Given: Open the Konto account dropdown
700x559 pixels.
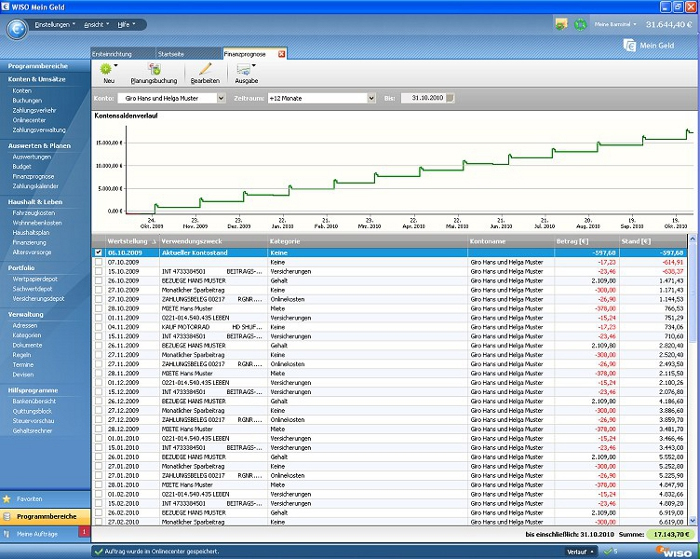Looking at the screenshot, I should pos(221,98).
